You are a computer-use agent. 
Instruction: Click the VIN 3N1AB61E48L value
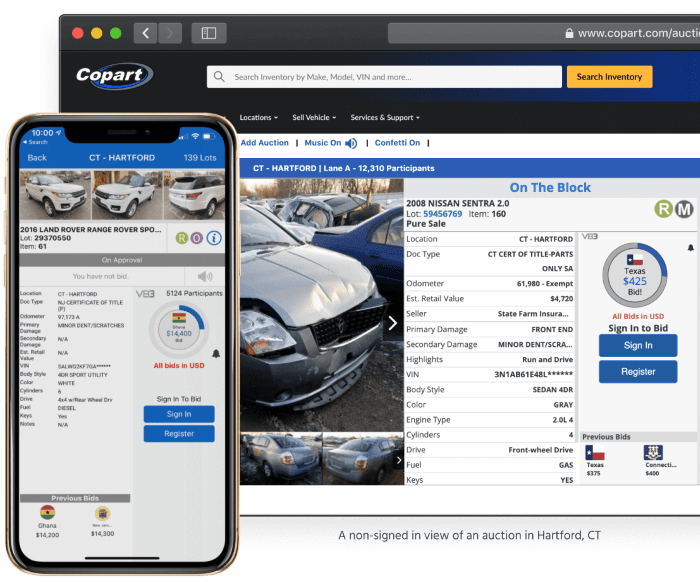[533, 374]
